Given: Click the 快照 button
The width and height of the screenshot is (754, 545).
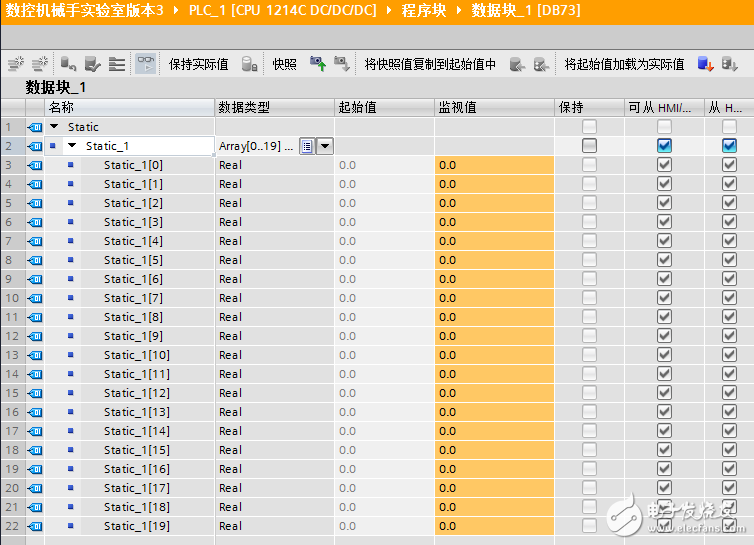Looking at the screenshot, I should (x=285, y=64).
